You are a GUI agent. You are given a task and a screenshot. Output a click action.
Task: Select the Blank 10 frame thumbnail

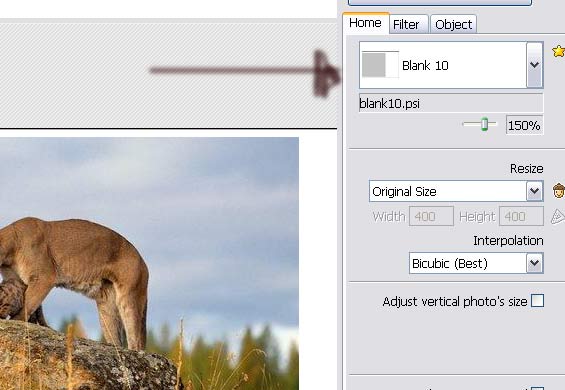point(380,65)
